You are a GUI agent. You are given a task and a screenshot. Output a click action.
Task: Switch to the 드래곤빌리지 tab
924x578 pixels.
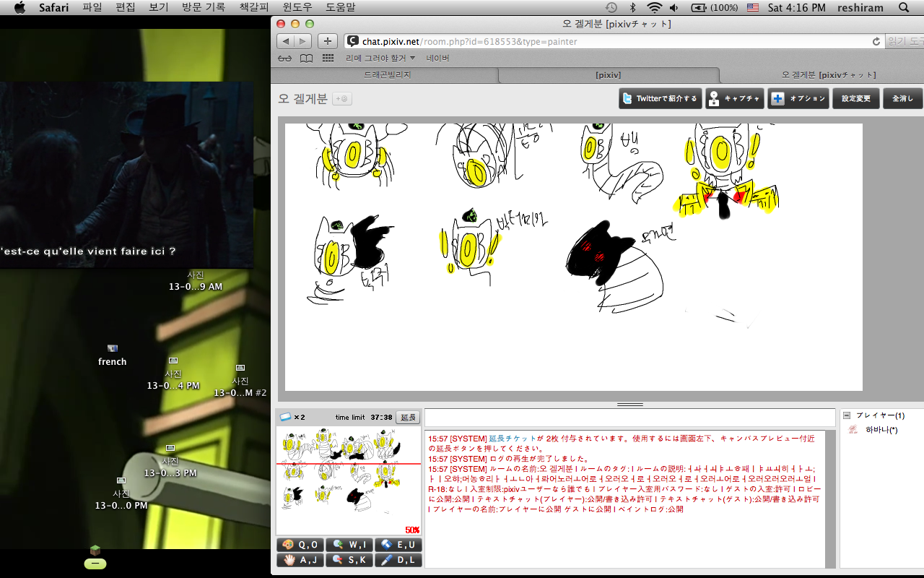click(x=386, y=75)
